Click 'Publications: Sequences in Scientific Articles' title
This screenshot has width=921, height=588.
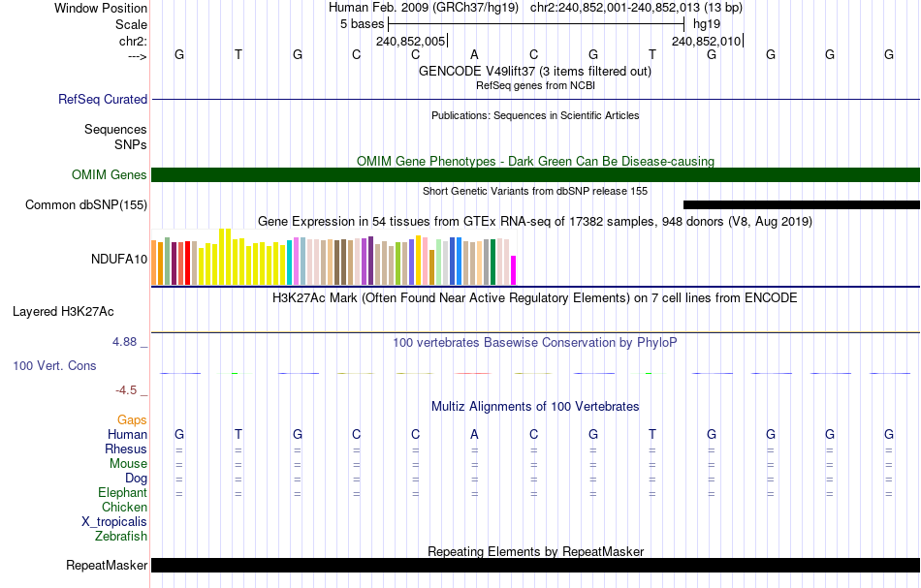535,115
